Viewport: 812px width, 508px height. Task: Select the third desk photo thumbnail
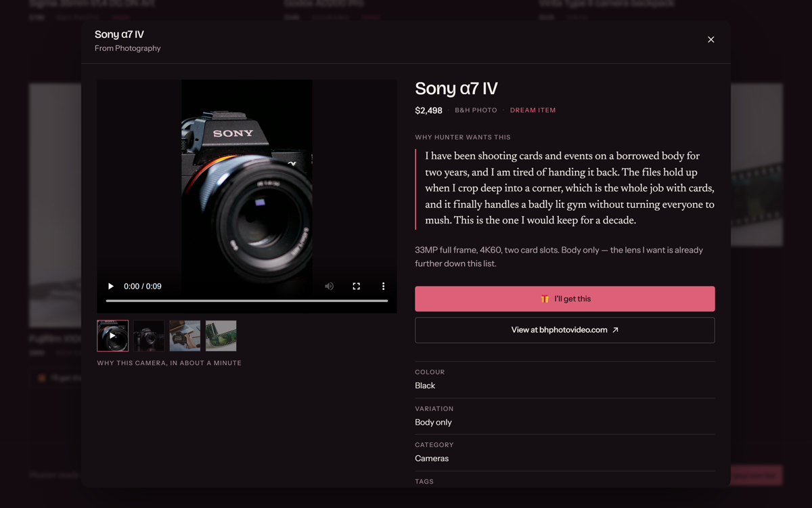pyautogui.click(x=185, y=336)
